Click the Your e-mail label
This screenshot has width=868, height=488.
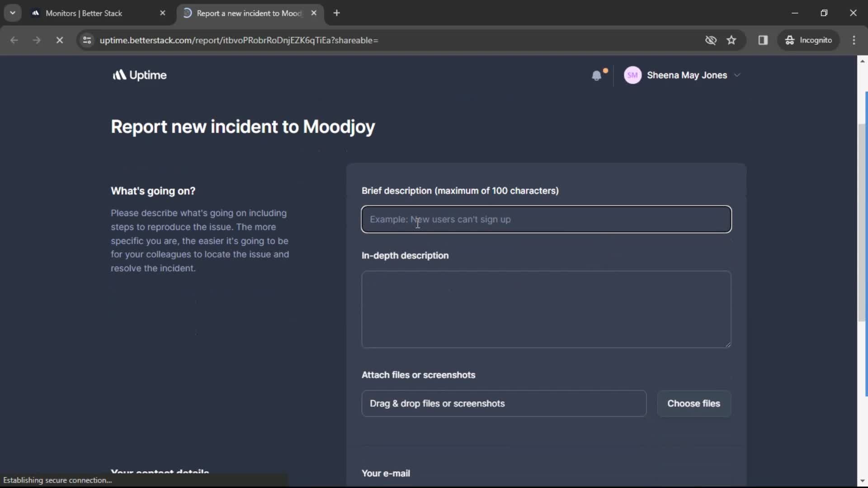pos(386,473)
